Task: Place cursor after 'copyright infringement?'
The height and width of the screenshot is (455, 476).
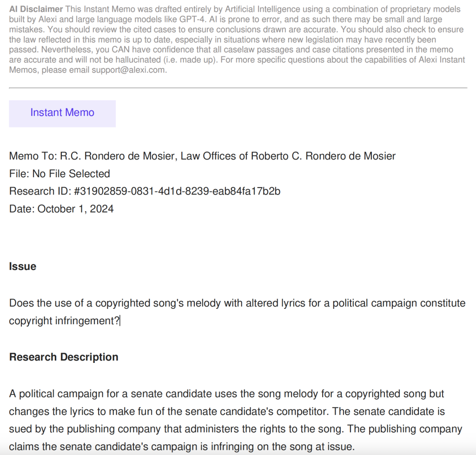Action: click(x=120, y=321)
